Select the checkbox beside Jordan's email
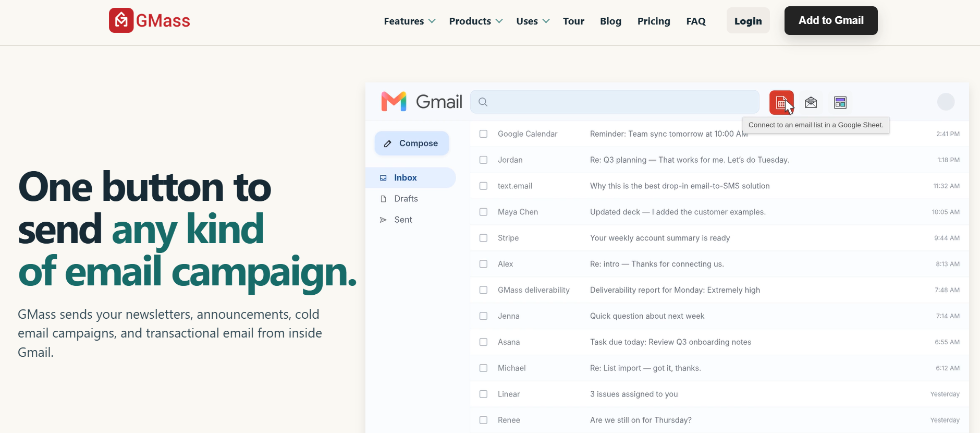980x433 pixels. (x=483, y=160)
